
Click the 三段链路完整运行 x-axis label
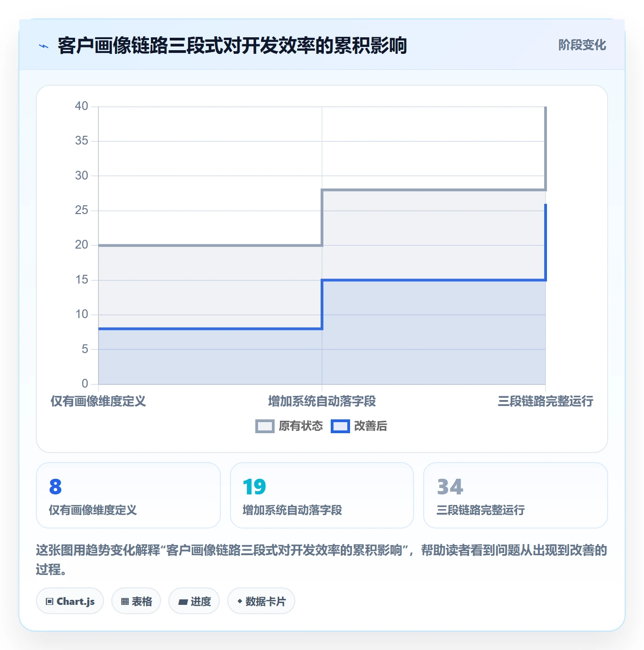click(x=546, y=401)
